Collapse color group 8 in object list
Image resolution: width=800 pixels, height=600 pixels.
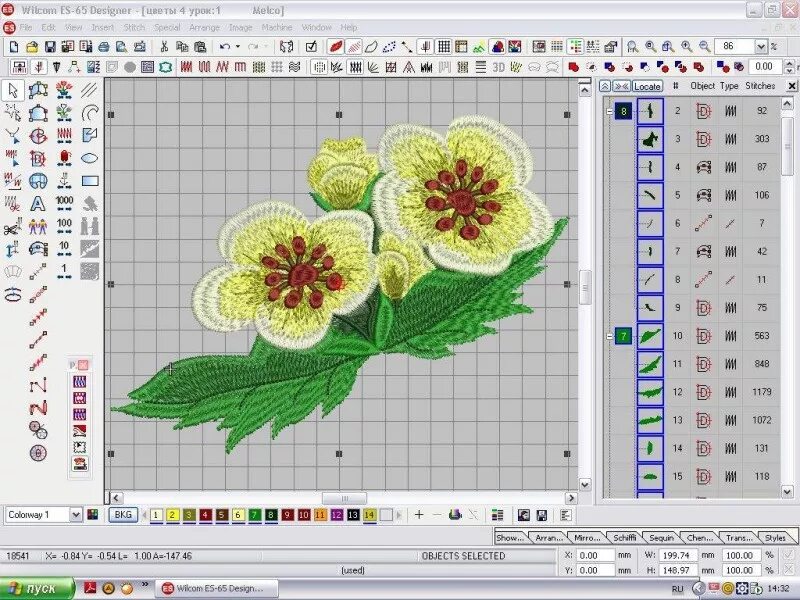(x=609, y=111)
